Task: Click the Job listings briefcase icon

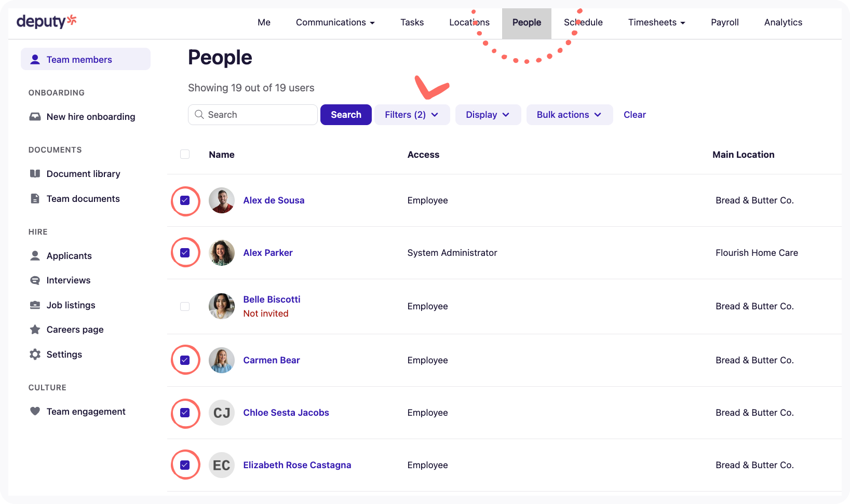Action: click(x=35, y=305)
